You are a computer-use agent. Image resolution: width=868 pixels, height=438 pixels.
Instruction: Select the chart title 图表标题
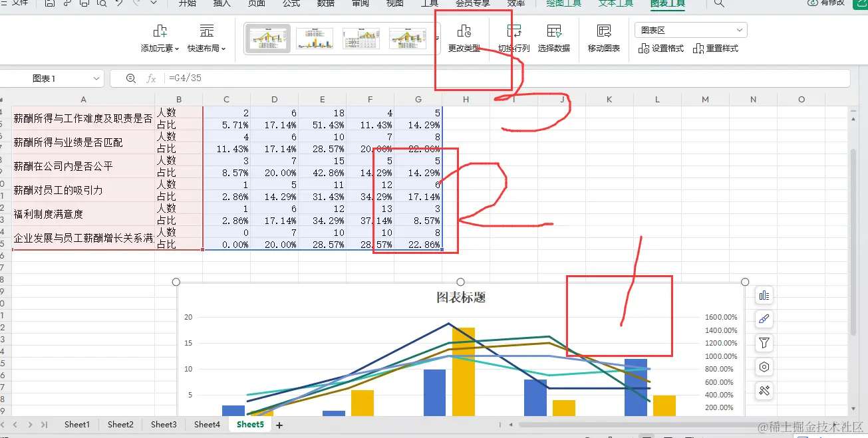tap(461, 298)
